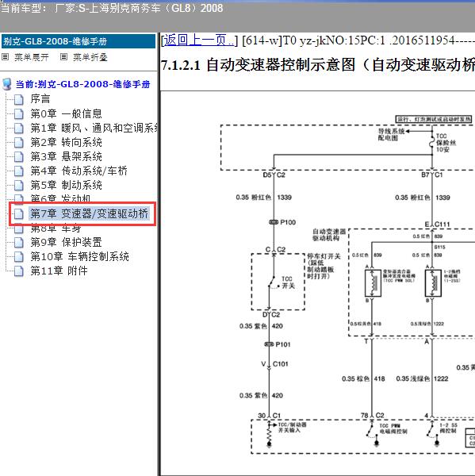Click the D5 C2 connector label

274,175
